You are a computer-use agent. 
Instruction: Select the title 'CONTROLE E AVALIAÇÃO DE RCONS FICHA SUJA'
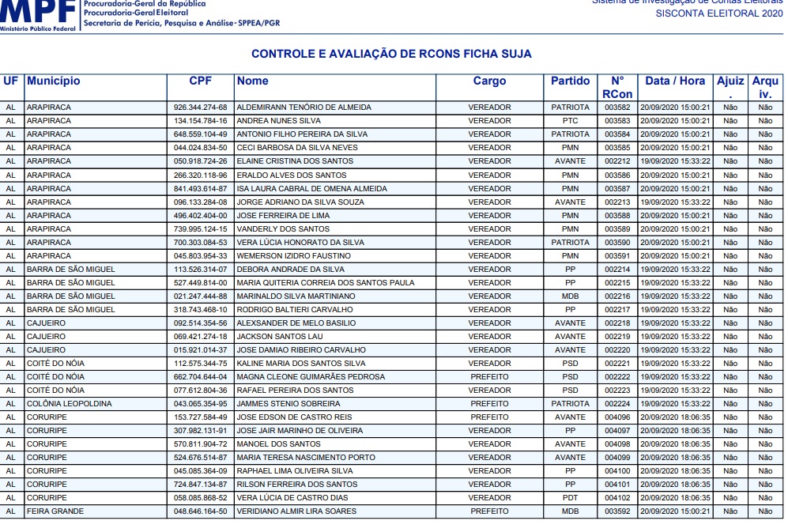(391, 54)
